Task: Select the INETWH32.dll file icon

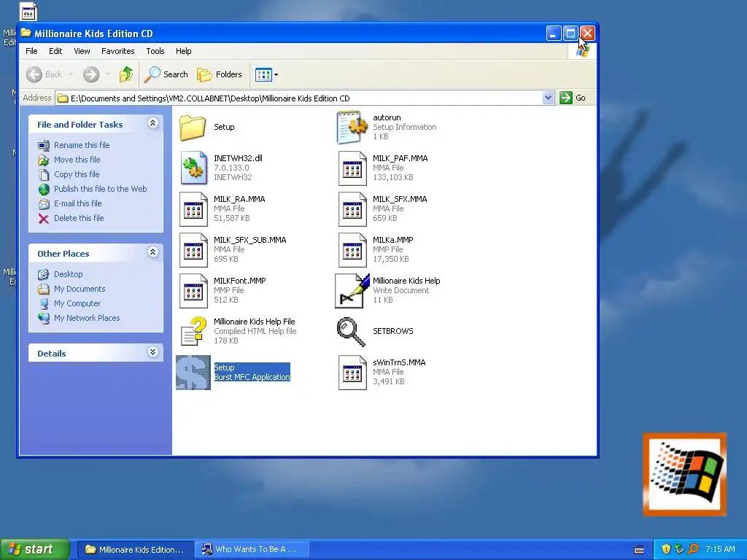Action: 193,168
